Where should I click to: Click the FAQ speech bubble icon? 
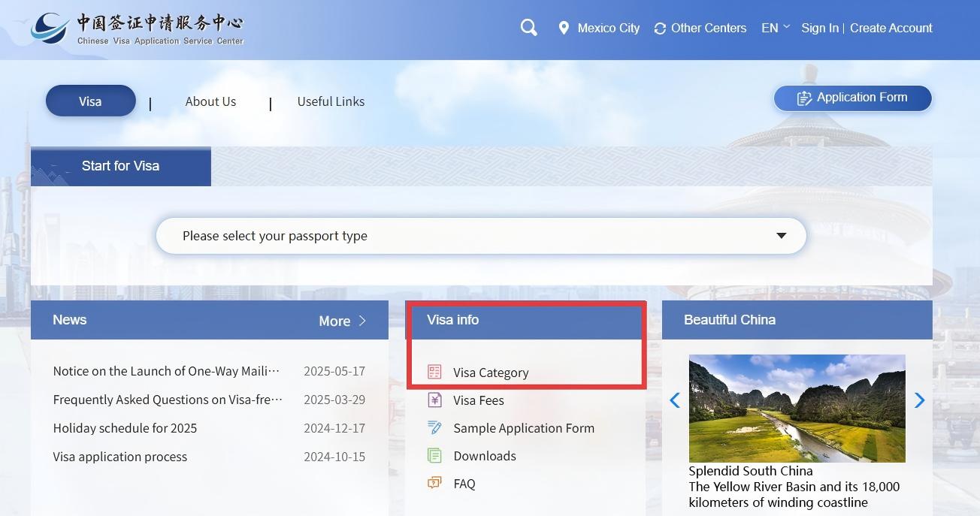click(x=434, y=483)
